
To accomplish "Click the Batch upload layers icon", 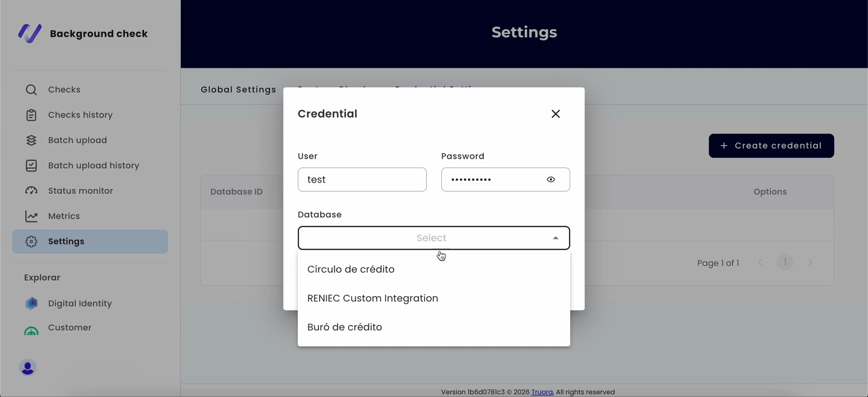I will [x=31, y=141].
